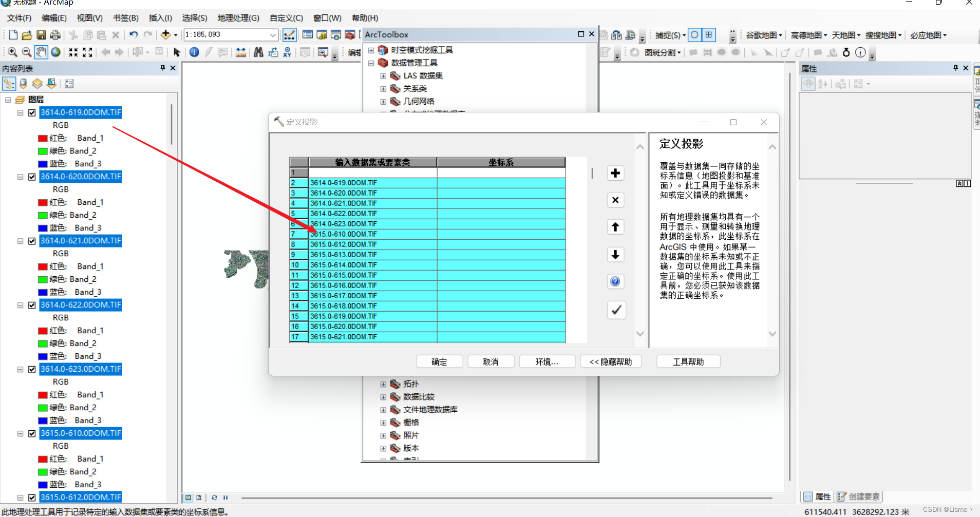This screenshot has height=517, width=980.
Task: Open the 自定义(C) menu
Action: click(286, 18)
